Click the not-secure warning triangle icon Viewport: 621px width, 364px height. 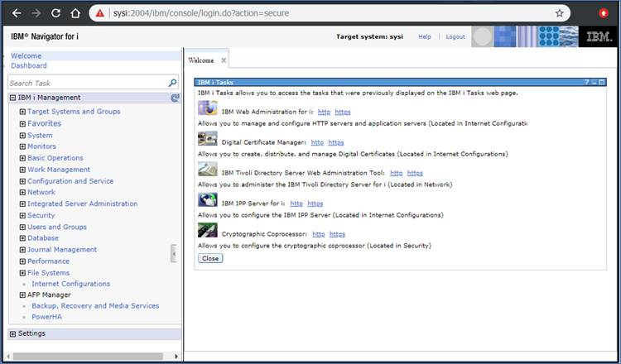pyautogui.click(x=100, y=13)
